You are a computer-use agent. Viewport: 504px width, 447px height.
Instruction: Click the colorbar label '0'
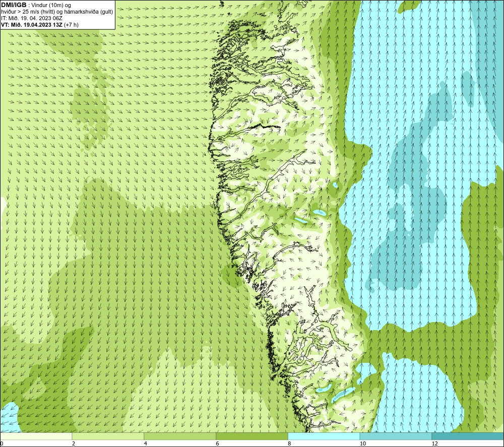click(x=2, y=443)
